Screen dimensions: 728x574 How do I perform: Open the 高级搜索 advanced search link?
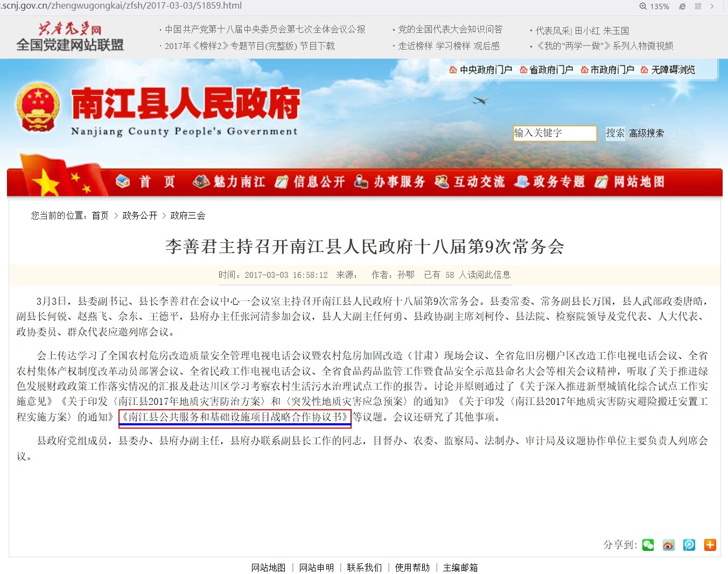(647, 134)
